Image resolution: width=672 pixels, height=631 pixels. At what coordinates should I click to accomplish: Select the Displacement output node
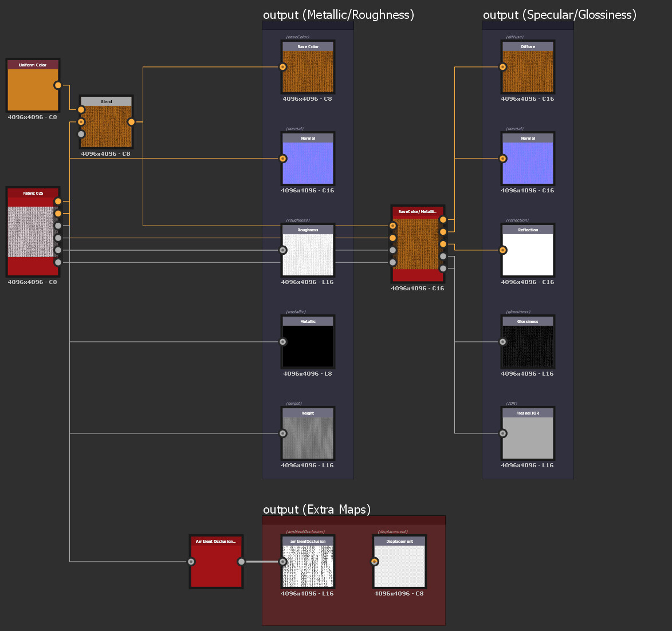click(399, 562)
